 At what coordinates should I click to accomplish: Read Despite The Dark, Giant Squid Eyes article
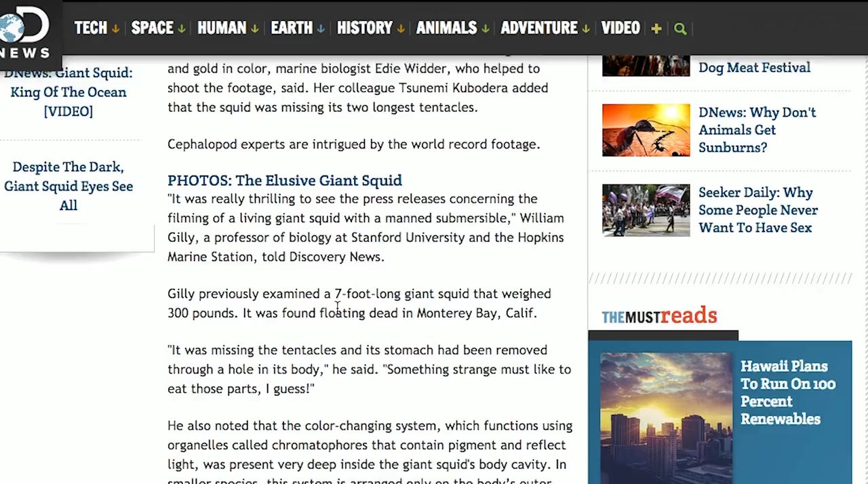click(68, 186)
